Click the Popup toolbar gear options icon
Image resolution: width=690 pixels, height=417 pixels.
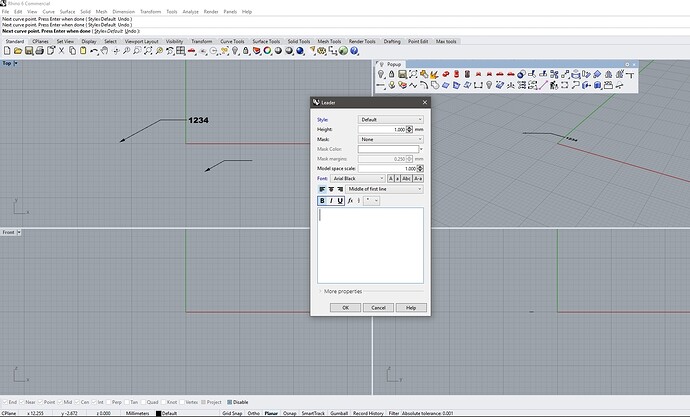tap(628, 64)
